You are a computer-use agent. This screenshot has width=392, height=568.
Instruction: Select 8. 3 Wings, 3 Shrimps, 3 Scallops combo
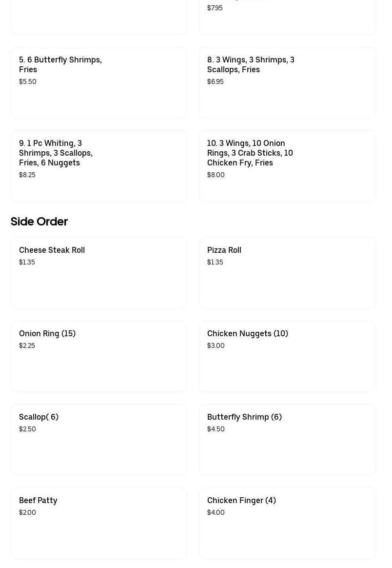tap(287, 82)
